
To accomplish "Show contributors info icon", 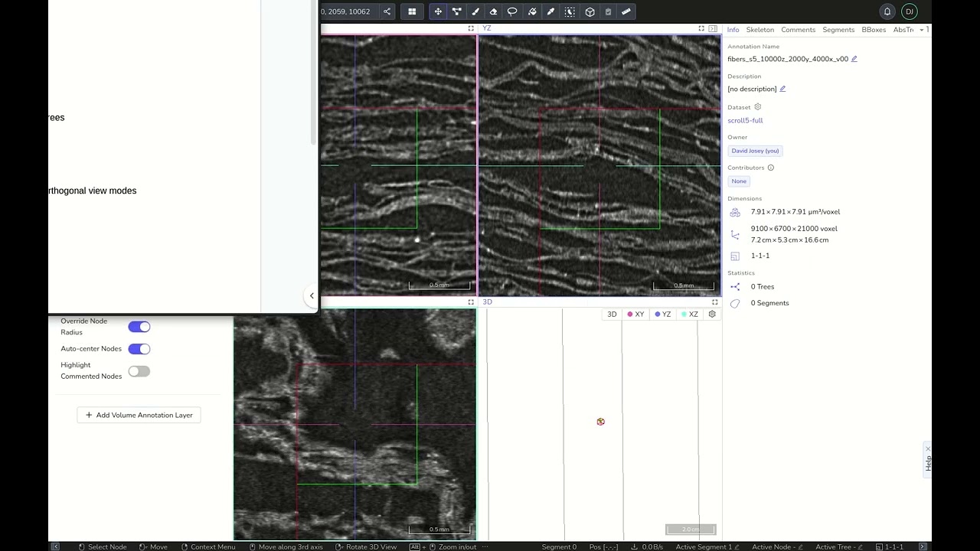I will click(x=771, y=168).
